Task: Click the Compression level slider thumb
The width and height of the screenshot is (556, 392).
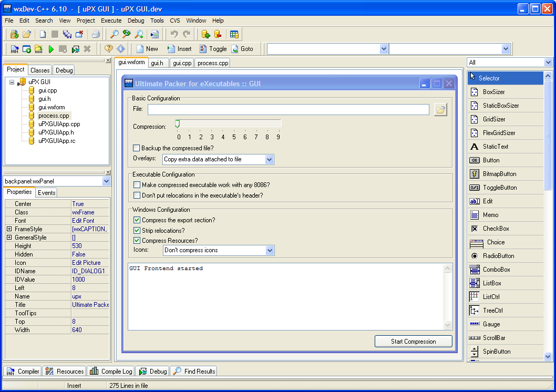Action: (x=177, y=123)
